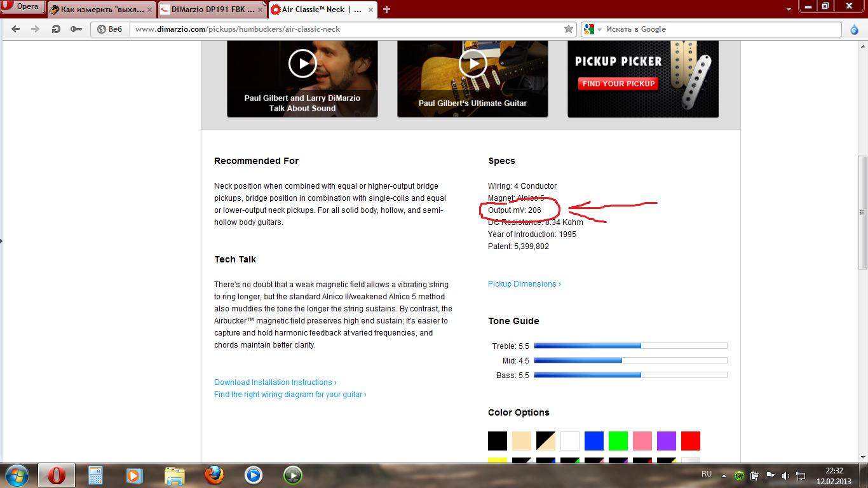The image size is (868, 488).
Task: Click the Tech Talk heading
Action: pos(235,259)
